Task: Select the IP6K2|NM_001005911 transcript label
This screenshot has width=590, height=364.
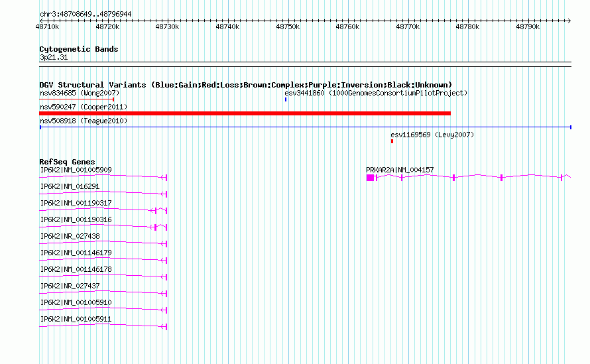Action: (76, 319)
